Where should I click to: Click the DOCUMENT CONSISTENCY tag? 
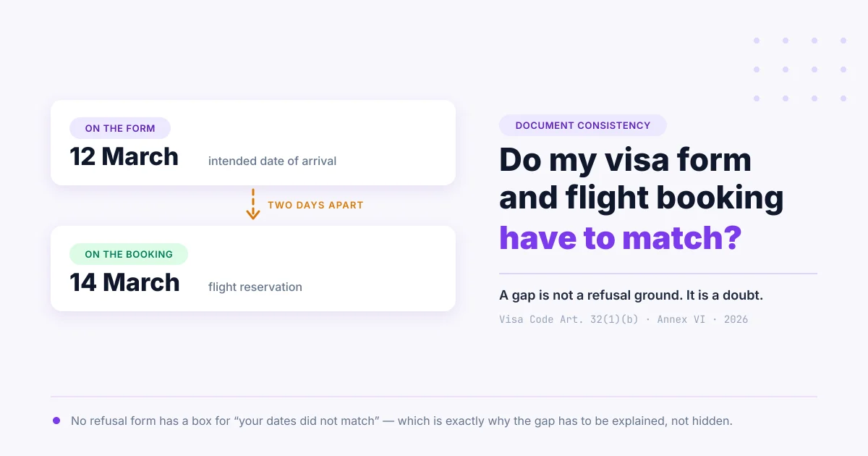click(583, 125)
